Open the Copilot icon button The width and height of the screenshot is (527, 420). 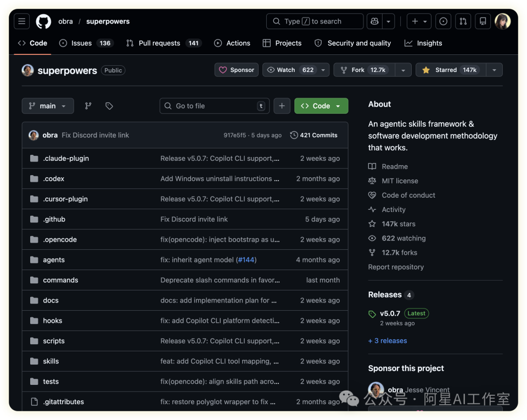[x=374, y=21]
